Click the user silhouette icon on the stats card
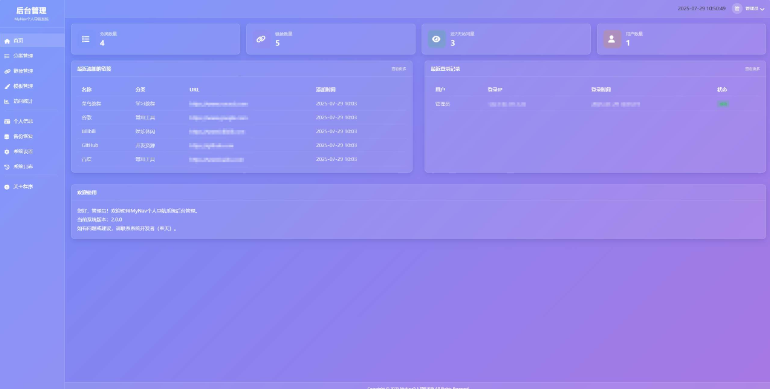 pos(611,39)
